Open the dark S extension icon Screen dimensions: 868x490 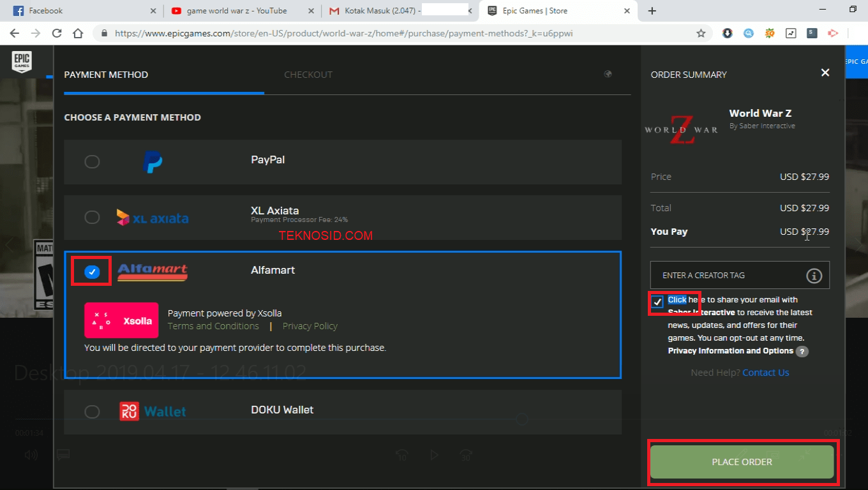tap(812, 33)
